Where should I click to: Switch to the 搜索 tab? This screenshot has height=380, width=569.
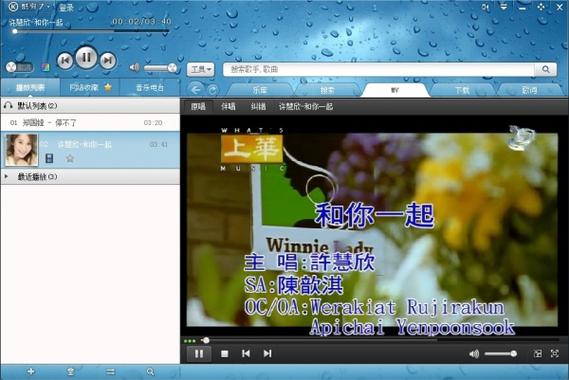pyautogui.click(x=327, y=90)
